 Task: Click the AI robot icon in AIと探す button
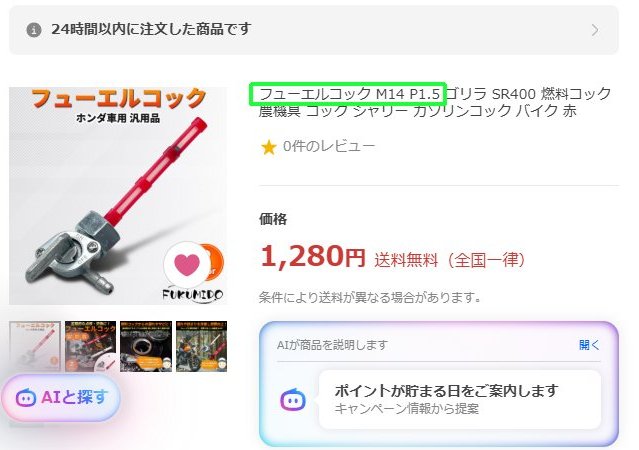25,397
